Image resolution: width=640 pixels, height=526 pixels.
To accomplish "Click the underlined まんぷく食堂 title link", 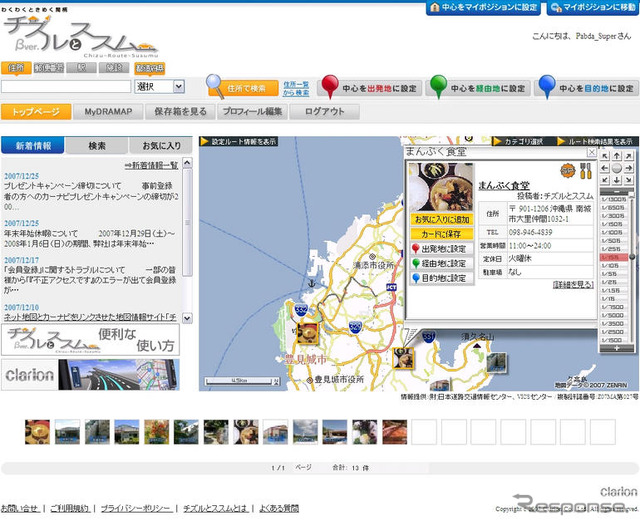I will tap(504, 185).
